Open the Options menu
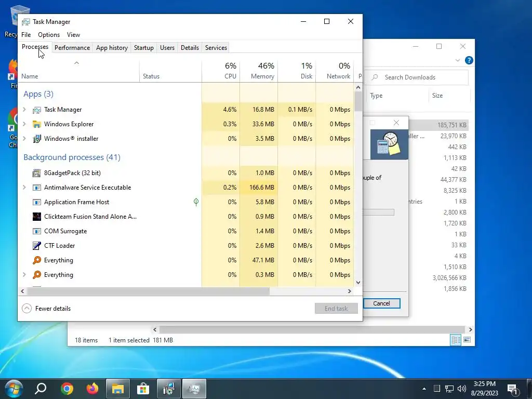The width and height of the screenshot is (532, 399). tap(49, 35)
